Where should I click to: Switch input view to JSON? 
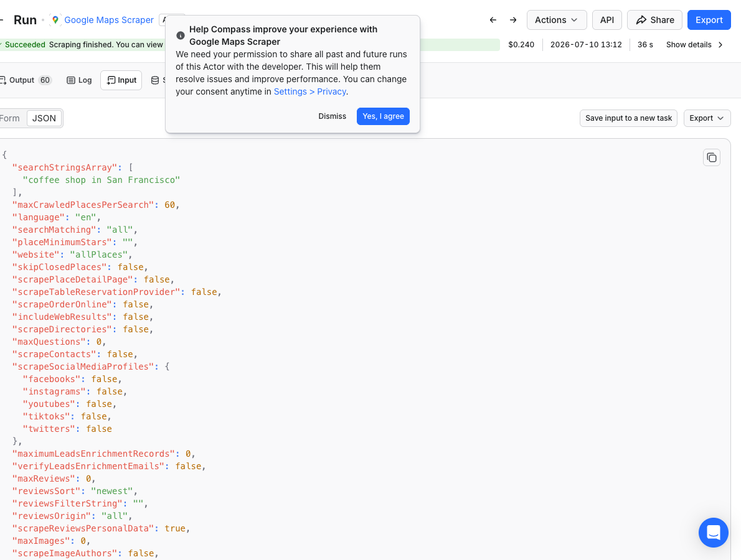click(x=44, y=118)
